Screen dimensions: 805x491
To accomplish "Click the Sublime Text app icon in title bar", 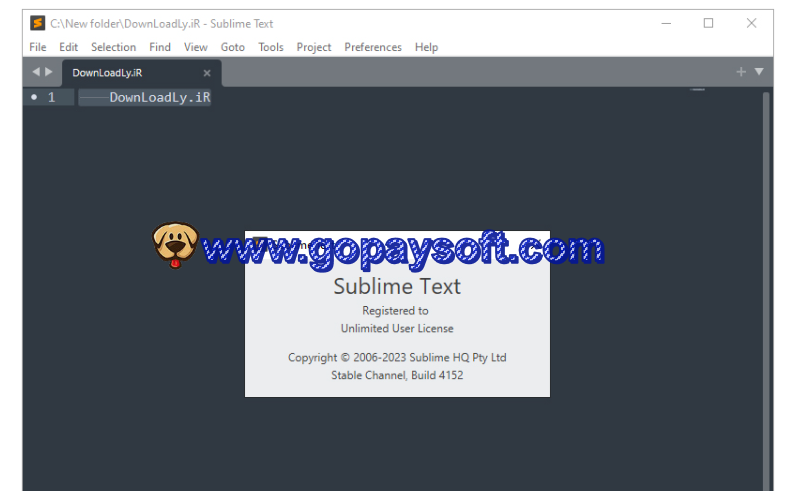I will point(37,23).
